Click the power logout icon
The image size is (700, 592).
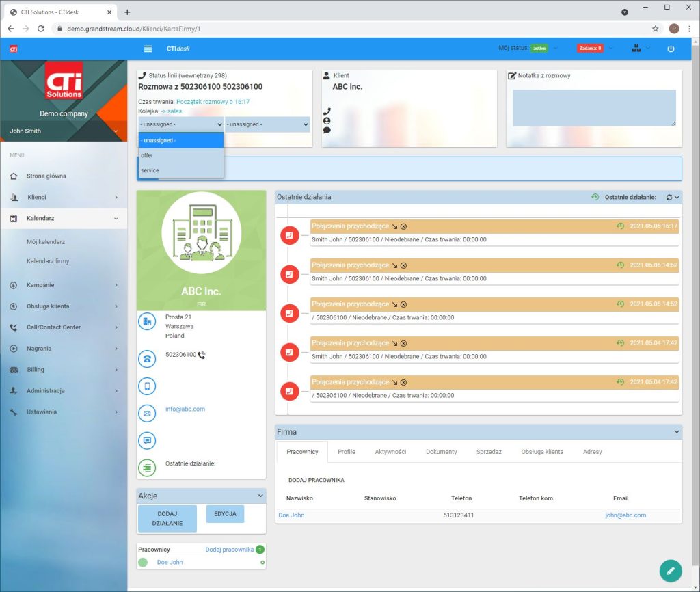671,49
